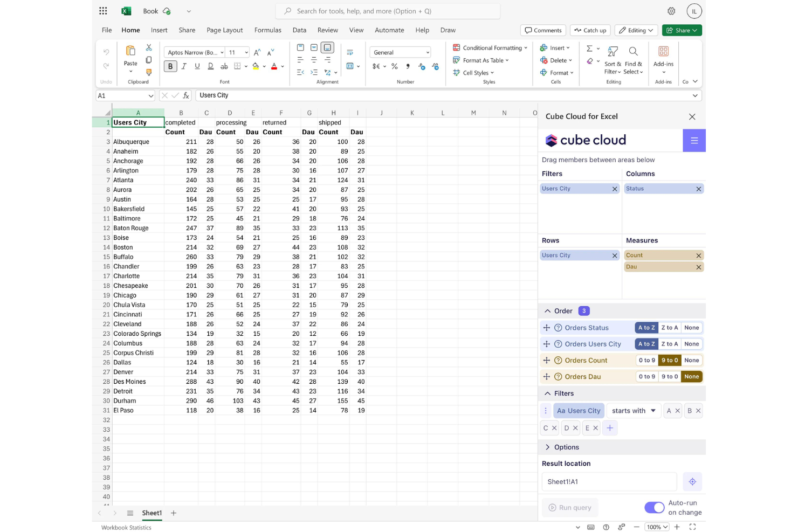798x532 pixels.
Task: Switch to the Automate tab
Action: point(389,30)
